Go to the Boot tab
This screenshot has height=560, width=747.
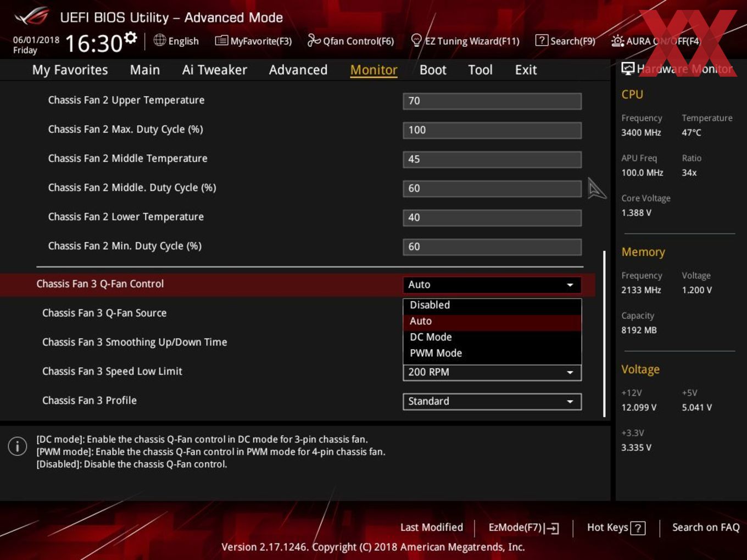433,70
